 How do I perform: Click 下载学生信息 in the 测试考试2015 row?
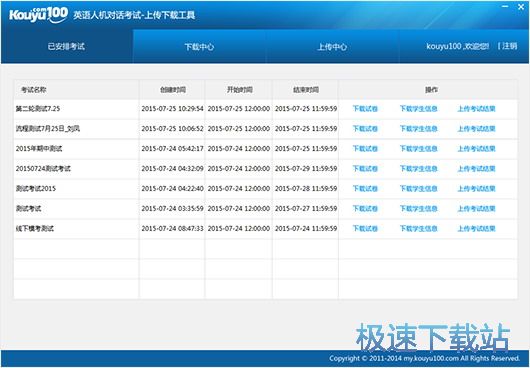418,189
